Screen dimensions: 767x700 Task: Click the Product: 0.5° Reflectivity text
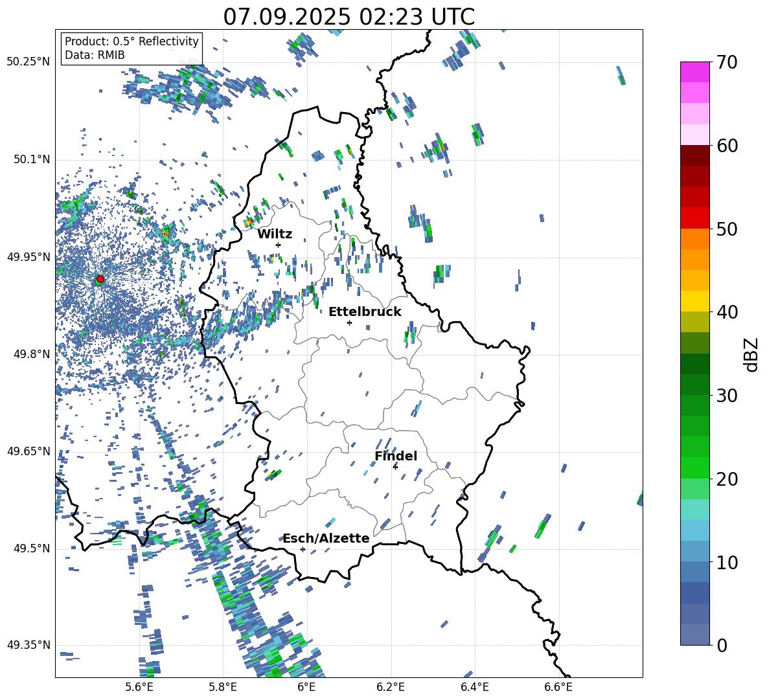coord(132,41)
